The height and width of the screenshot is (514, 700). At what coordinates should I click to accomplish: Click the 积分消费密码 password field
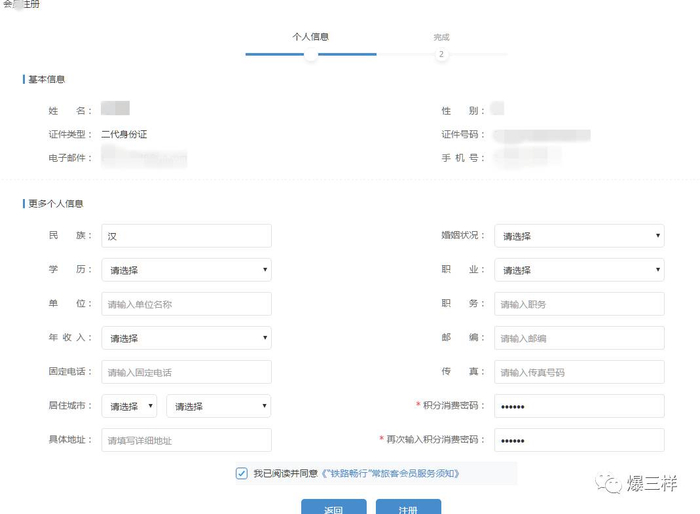pyautogui.click(x=579, y=406)
